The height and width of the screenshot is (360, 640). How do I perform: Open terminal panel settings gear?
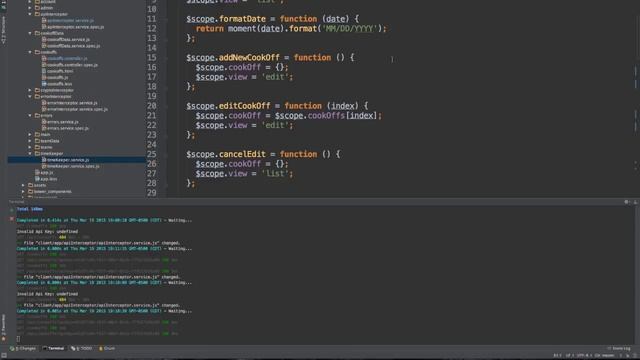click(x=627, y=202)
